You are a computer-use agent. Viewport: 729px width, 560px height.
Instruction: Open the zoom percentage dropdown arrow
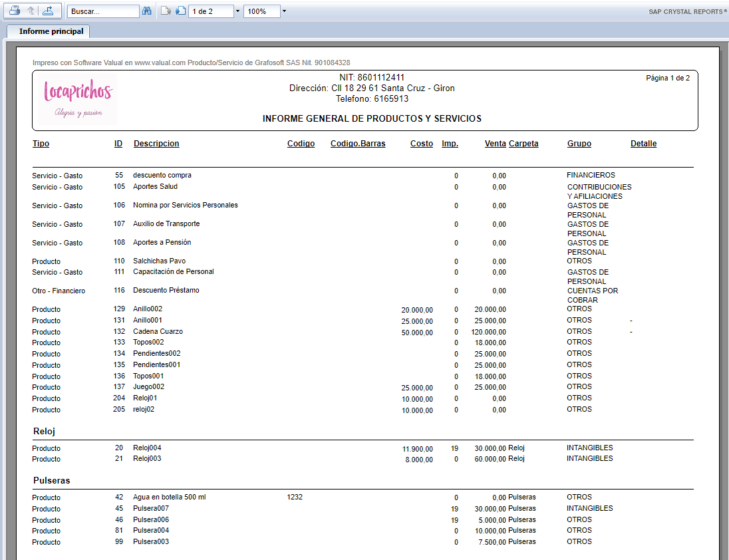point(284,11)
